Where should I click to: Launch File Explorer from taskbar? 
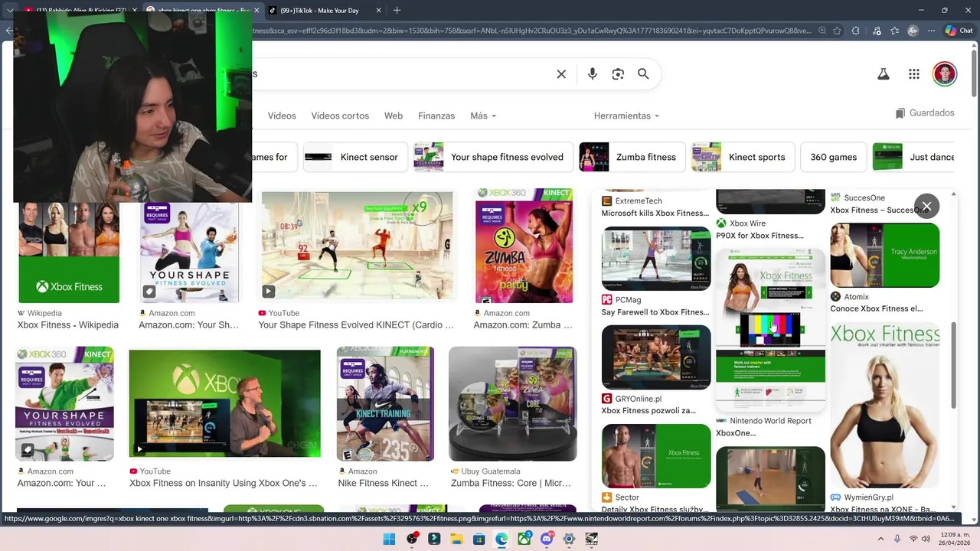pyautogui.click(x=456, y=539)
